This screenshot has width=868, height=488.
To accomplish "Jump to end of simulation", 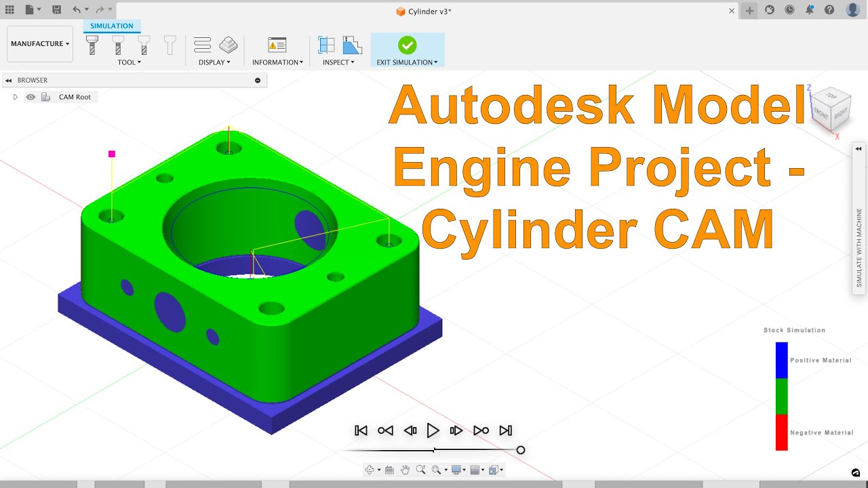I will click(x=505, y=430).
